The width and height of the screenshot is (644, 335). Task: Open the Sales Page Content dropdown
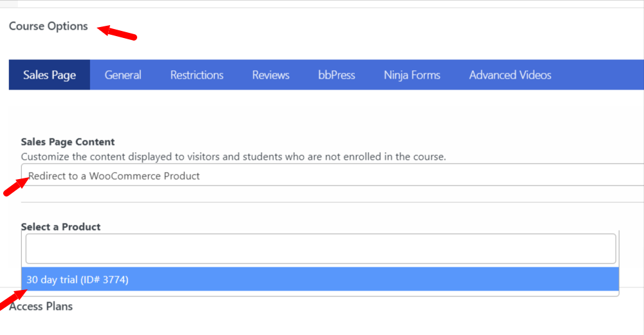[333, 175]
